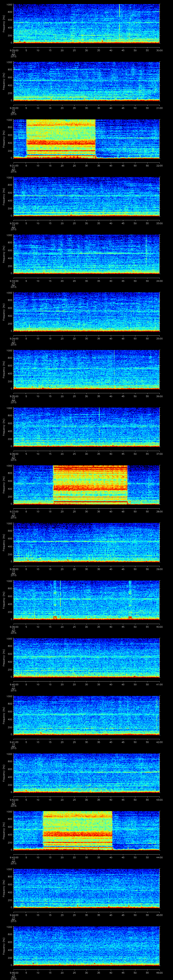Click the vertical spike near 55 seconds in the 9:33:00 panel
Viewport: 173px width, 980px height.
point(146,250)
